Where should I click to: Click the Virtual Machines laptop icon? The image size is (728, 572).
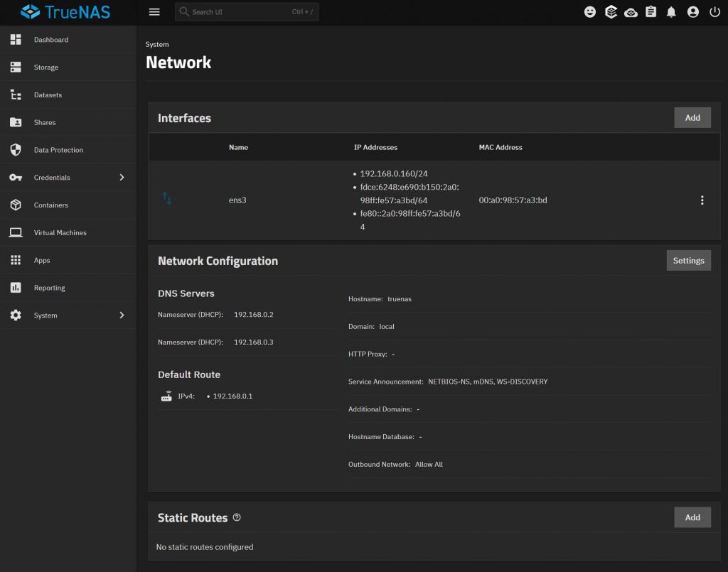click(16, 232)
